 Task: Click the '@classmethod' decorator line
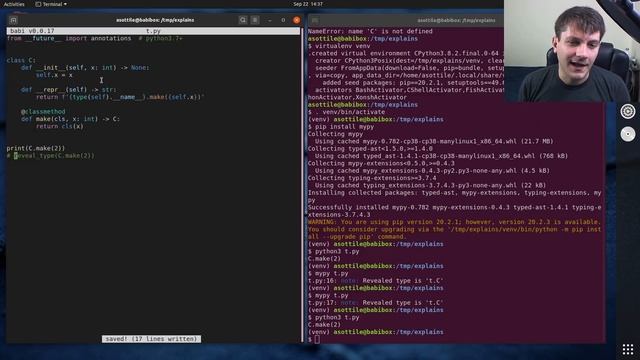click(43, 112)
